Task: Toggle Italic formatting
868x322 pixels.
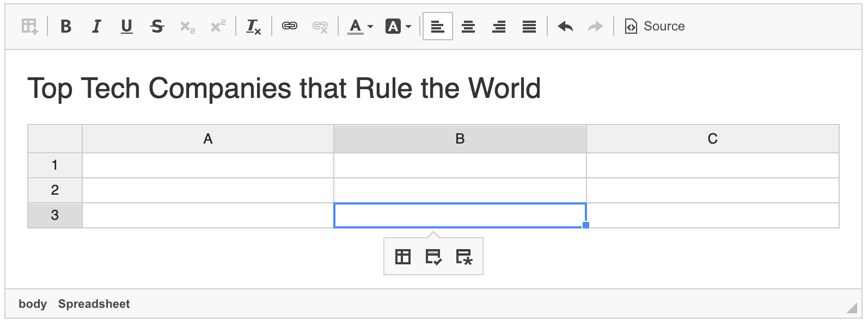Action: (96, 26)
